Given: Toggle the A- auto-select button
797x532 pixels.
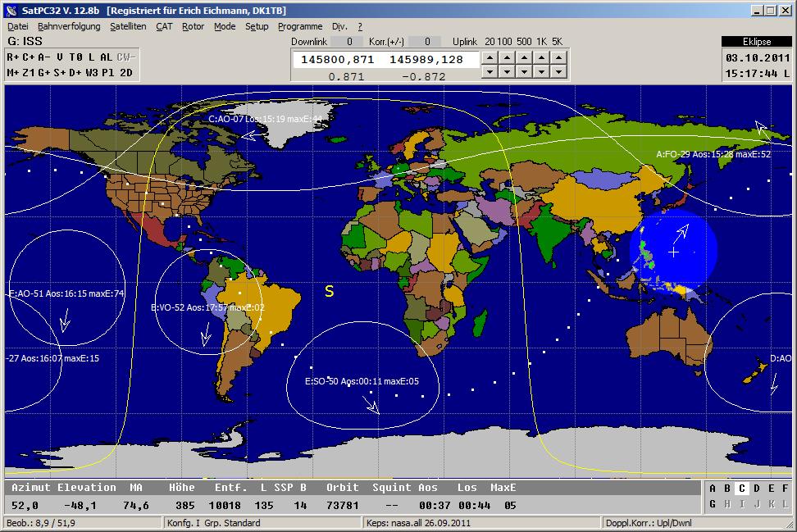Looking at the screenshot, I should [x=43, y=57].
